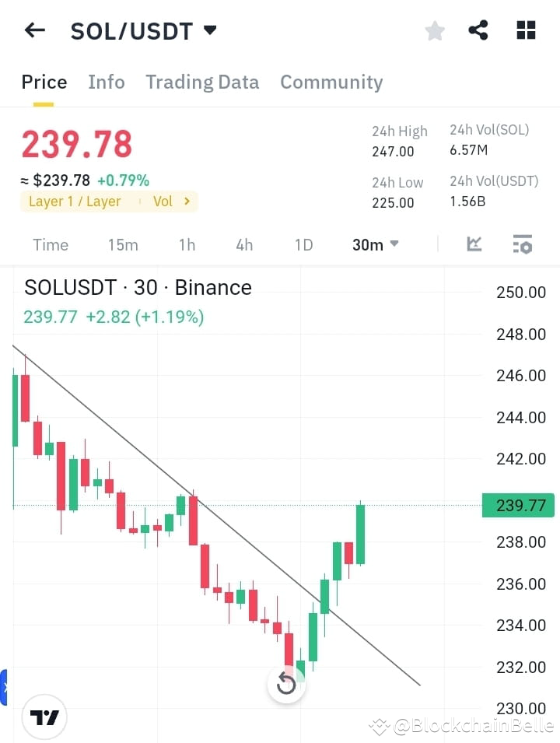
Task: Switch to the Trading Data tab
Action: 202,82
